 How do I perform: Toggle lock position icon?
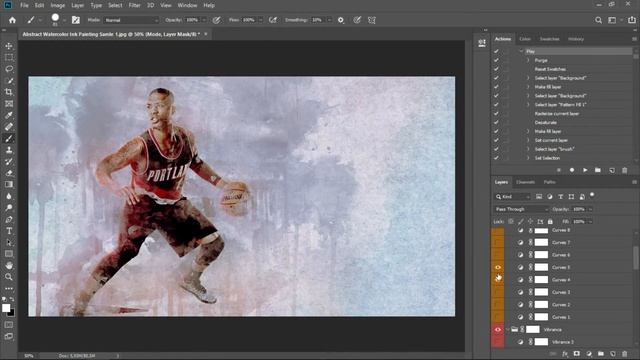coord(530,222)
